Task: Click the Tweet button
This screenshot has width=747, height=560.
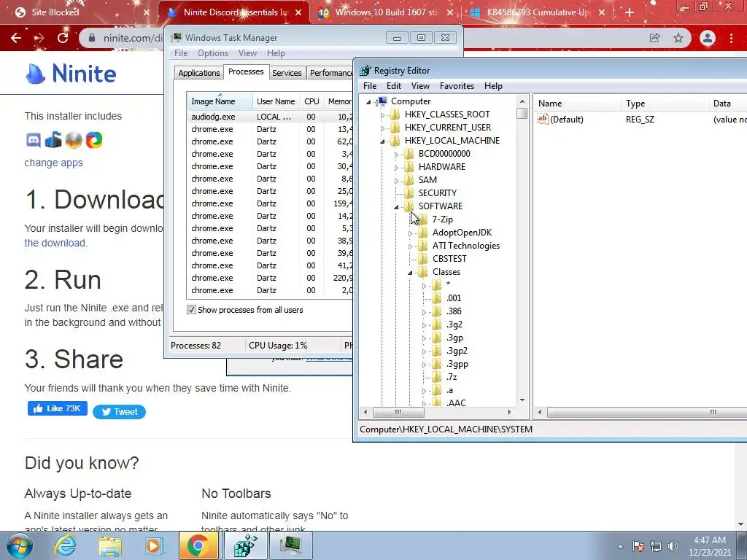Action: [x=119, y=412]
